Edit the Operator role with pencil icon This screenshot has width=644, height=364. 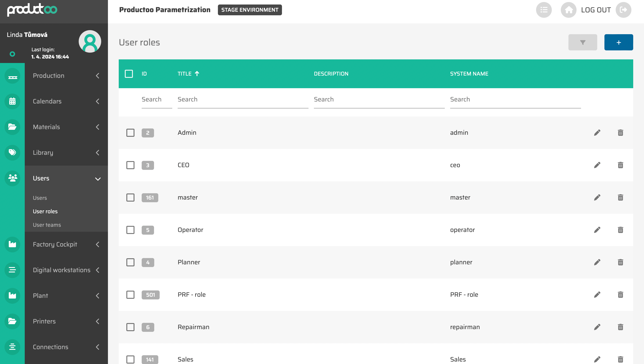click(597, 230)
